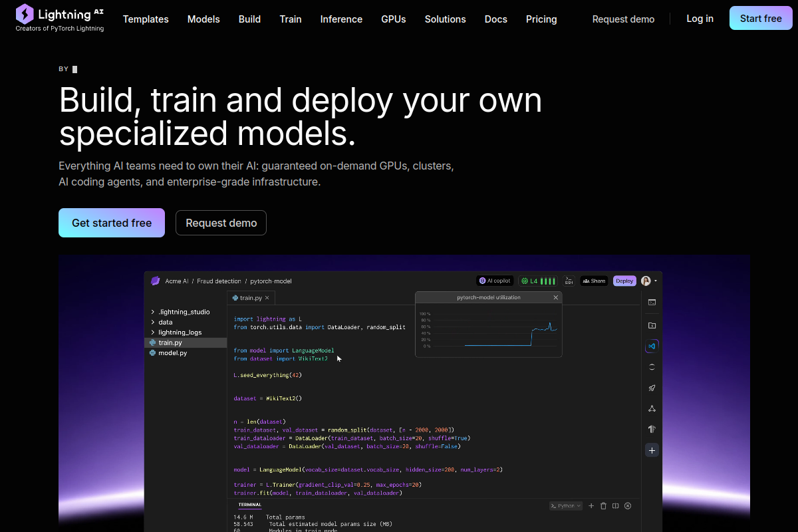Viewport: 798px width, 532px height.
Task: Click the 'model = LanguageModel' code line
Action: click(368, 469)
